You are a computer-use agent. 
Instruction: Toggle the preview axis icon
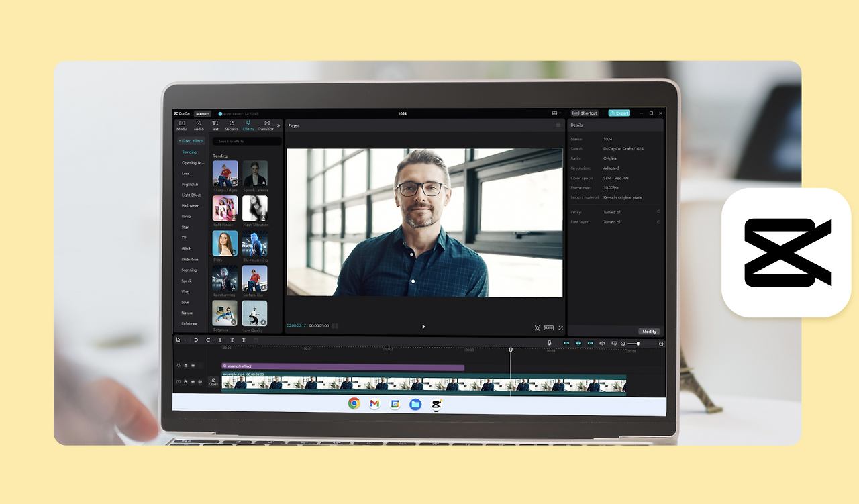pos(602,343)
